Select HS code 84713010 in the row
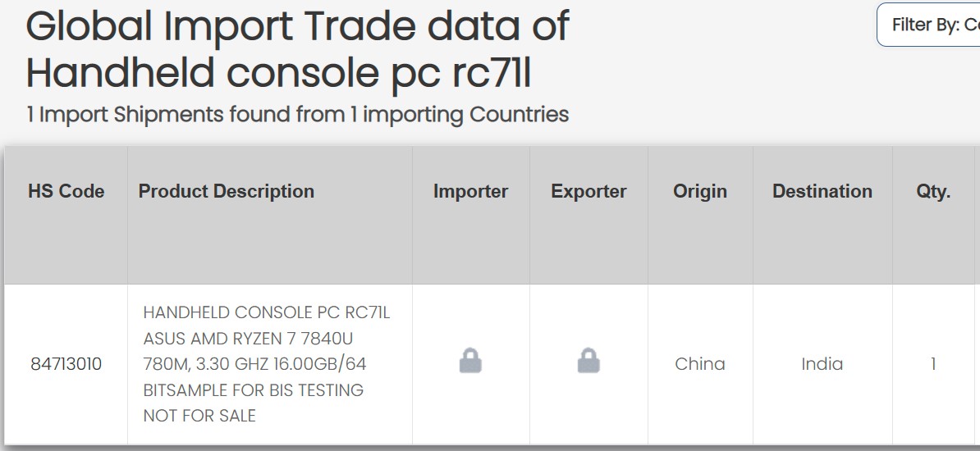The width and height of the screenshot is (980, 451). point(66,364)
